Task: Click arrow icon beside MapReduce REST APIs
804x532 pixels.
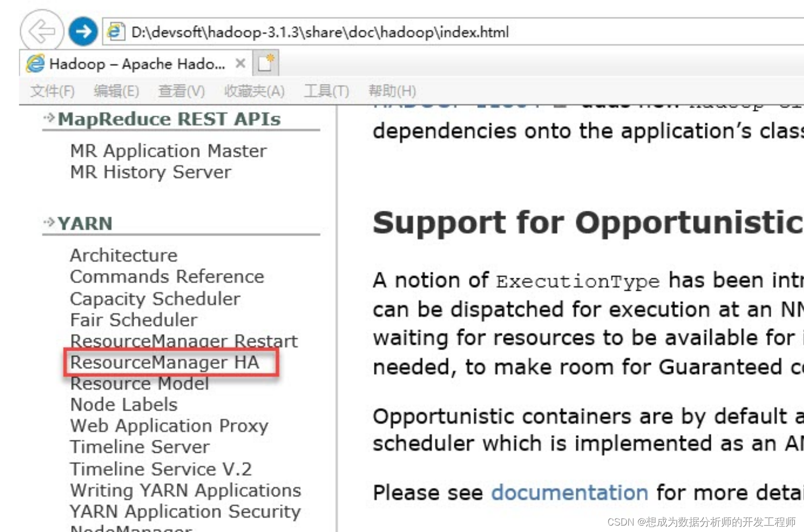Action: pyautogui.click(x=49, y=118)
